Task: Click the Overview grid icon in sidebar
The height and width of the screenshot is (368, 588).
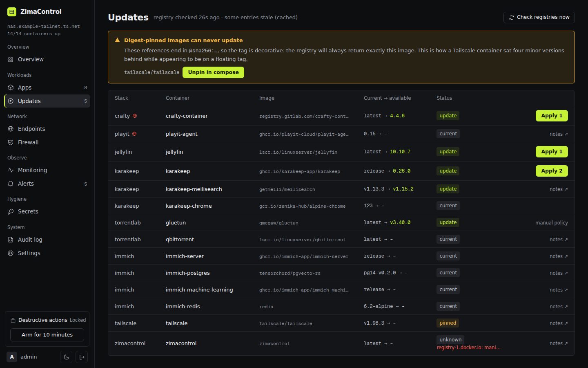Action: (11, 60)
